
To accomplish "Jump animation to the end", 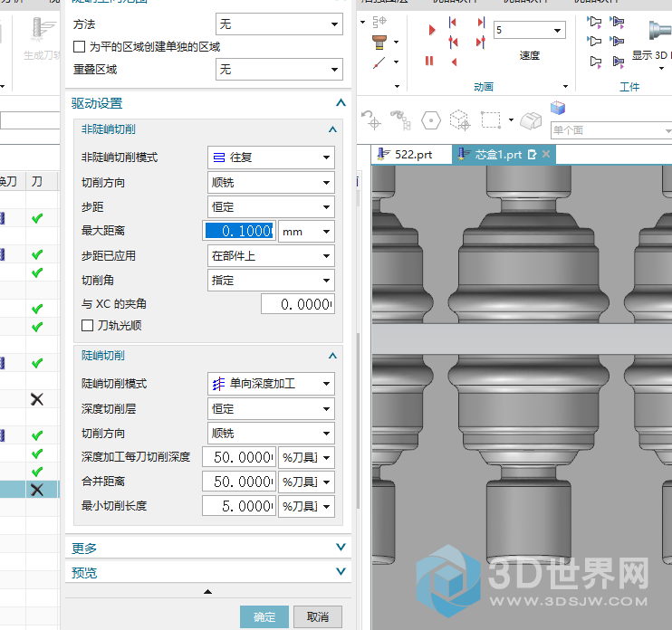I will pos(481,23).
